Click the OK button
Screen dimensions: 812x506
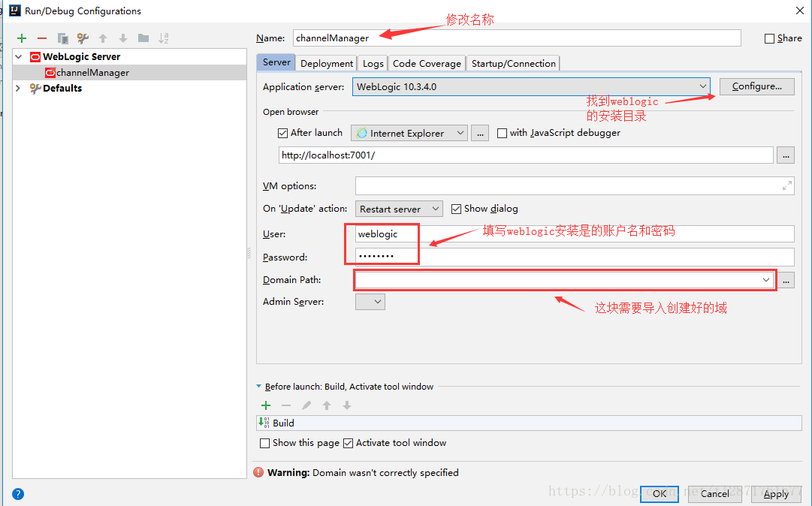pos(660,494)
